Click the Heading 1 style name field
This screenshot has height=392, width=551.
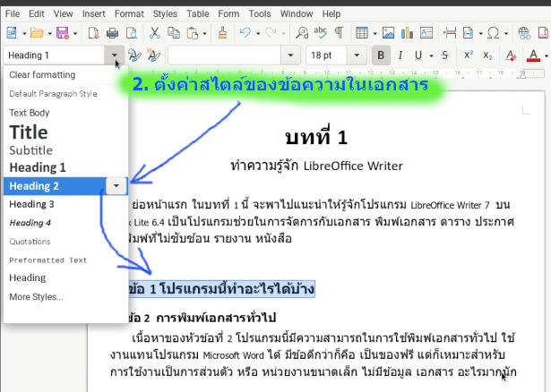(x=55, y=55)
